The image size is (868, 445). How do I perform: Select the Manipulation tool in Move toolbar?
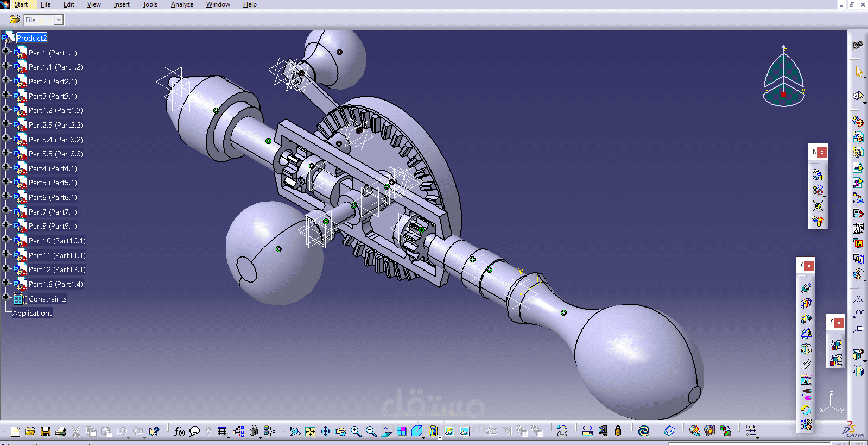coord(818,175)
